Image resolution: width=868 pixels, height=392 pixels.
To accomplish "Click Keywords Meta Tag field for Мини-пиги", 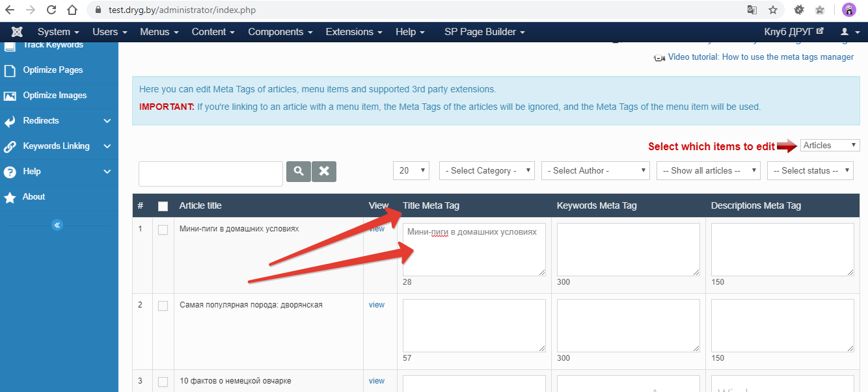I will 629,250.
